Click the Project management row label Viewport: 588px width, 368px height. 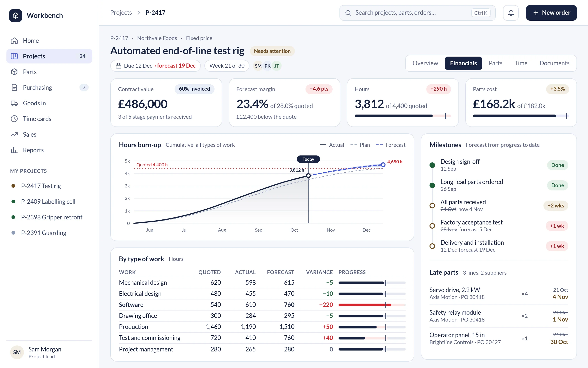click(x=146, y=349)
